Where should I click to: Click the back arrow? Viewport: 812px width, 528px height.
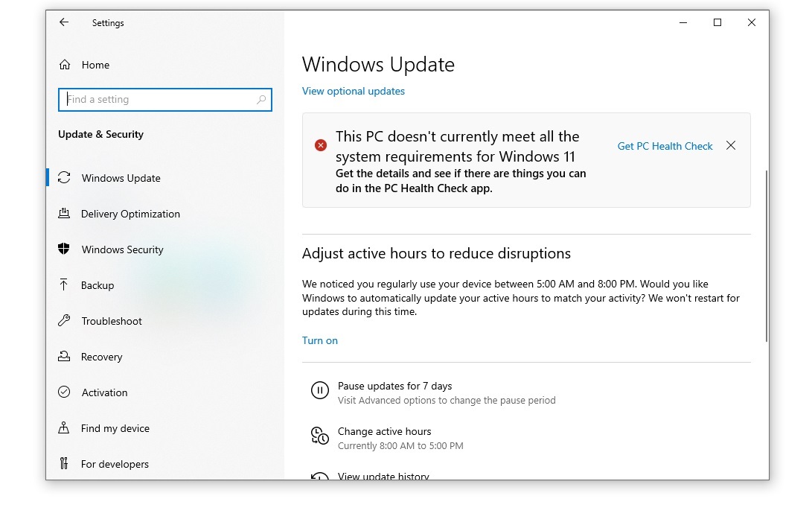[x=64, y=22]
